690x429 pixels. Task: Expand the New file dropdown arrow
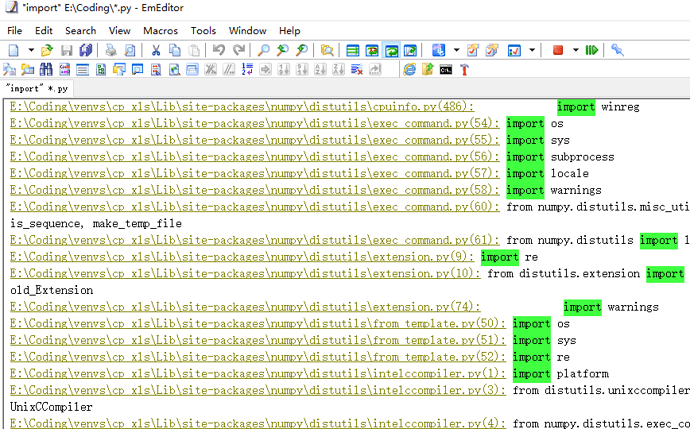pos(30,50)
